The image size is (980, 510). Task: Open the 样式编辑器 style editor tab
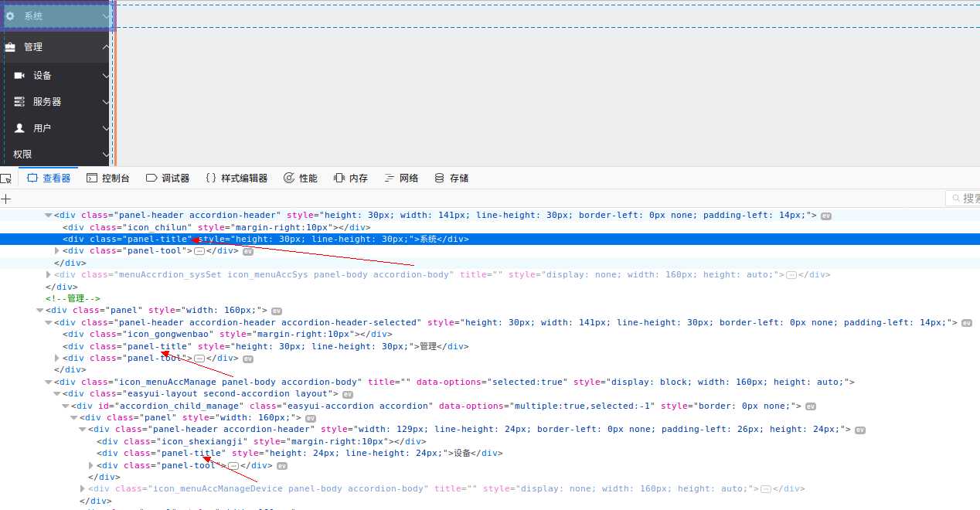pos(236,178)
